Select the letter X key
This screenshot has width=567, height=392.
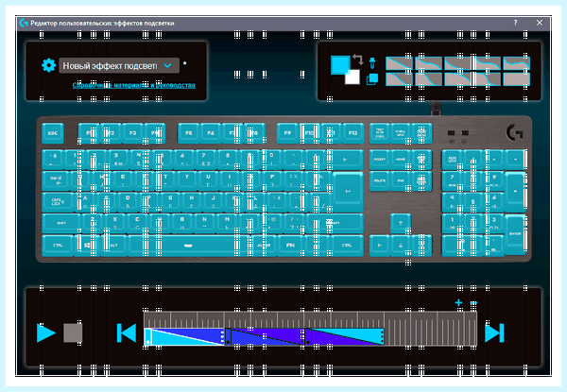115,223
